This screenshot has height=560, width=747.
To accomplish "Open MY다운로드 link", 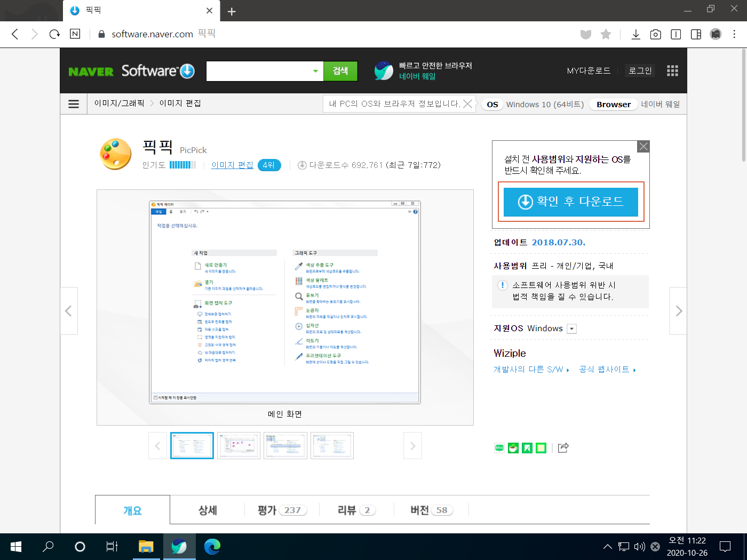I will click(589, 71).
